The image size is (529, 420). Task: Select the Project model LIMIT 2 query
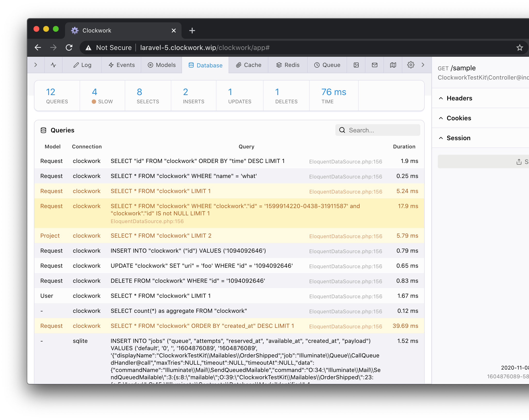click(x=229, y=235)
